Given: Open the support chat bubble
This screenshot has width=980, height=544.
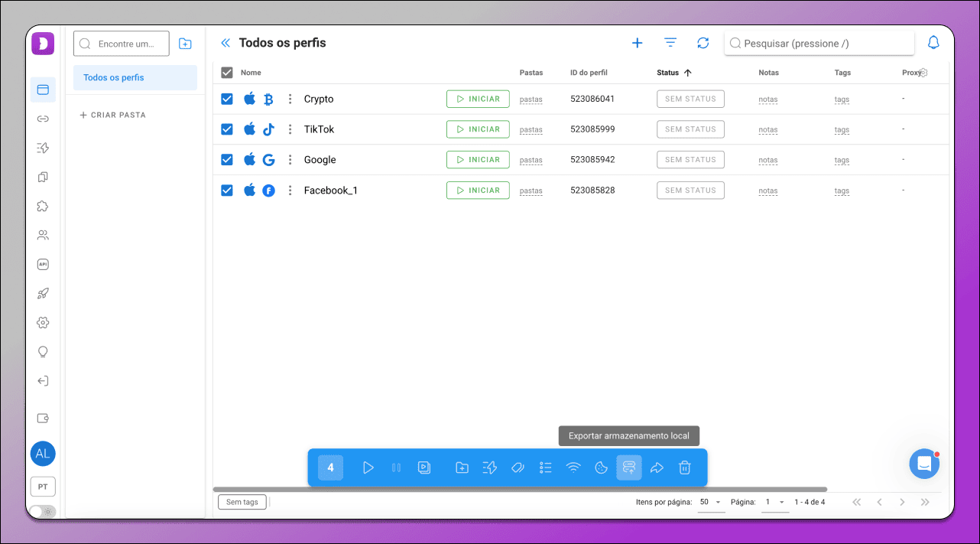Looking at the screenshot, I should coord(924,464).
